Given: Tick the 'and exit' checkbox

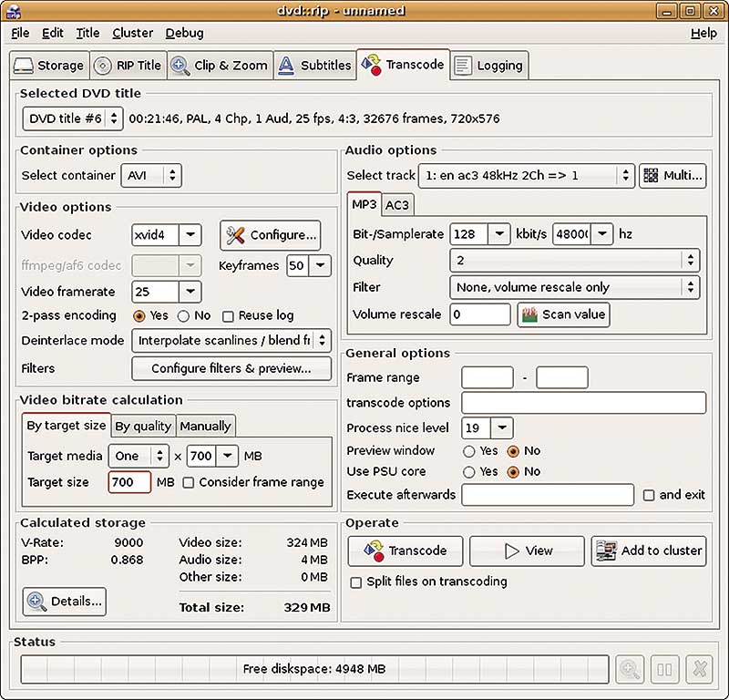Looking at the screenshot, I should tap(649, 495).
